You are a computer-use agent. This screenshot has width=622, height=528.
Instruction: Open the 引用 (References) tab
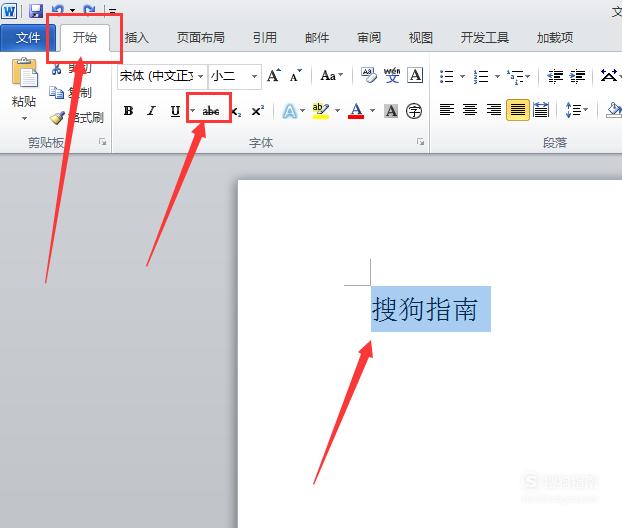tap(265, 38)
